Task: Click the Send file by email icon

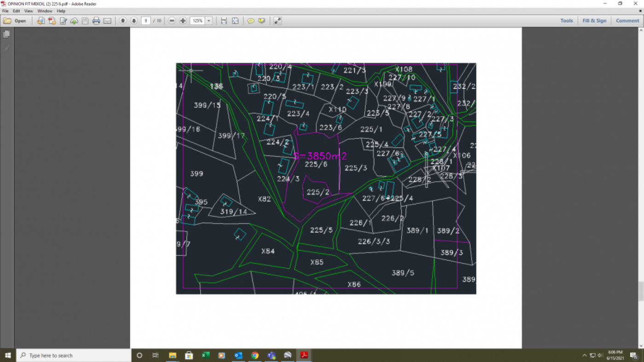Action: click(x=107, y=21)
